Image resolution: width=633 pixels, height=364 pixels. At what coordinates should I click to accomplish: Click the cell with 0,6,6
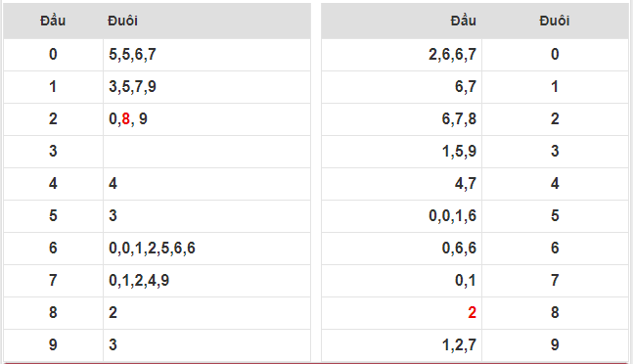[x=402, y=249]
